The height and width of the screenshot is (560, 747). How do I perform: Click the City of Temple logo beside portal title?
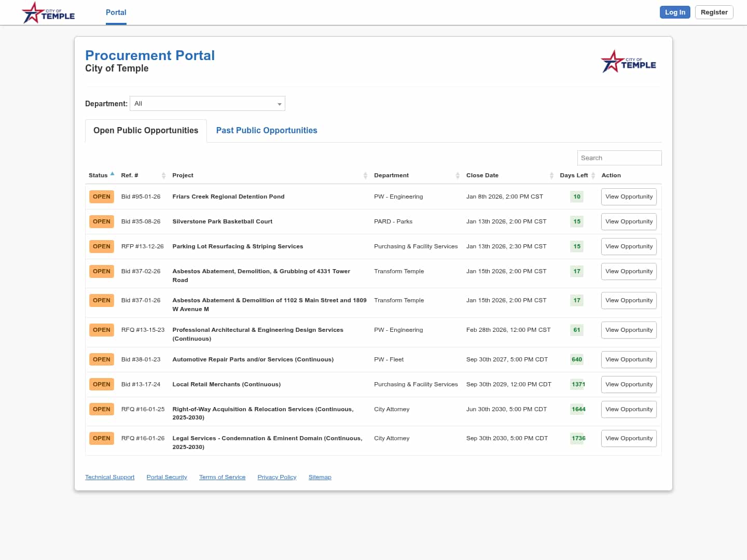(x=628, y=62)
